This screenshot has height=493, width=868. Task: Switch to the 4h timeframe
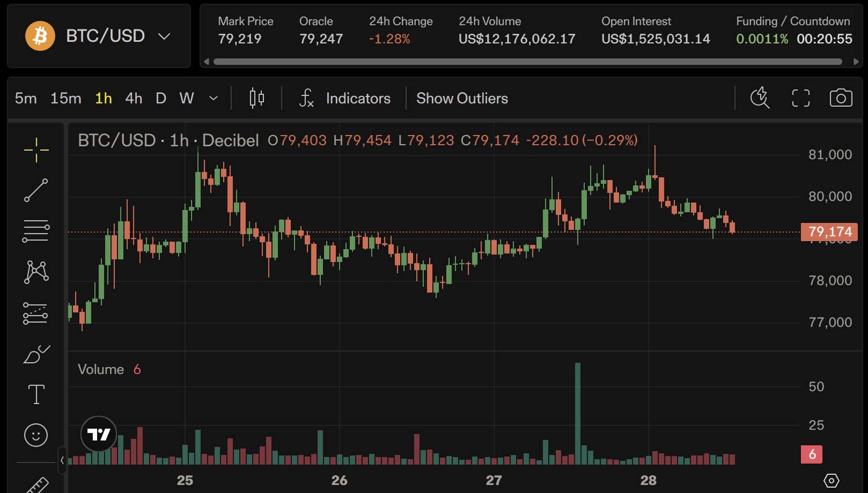pyautogui.click(x=134, y=98)
